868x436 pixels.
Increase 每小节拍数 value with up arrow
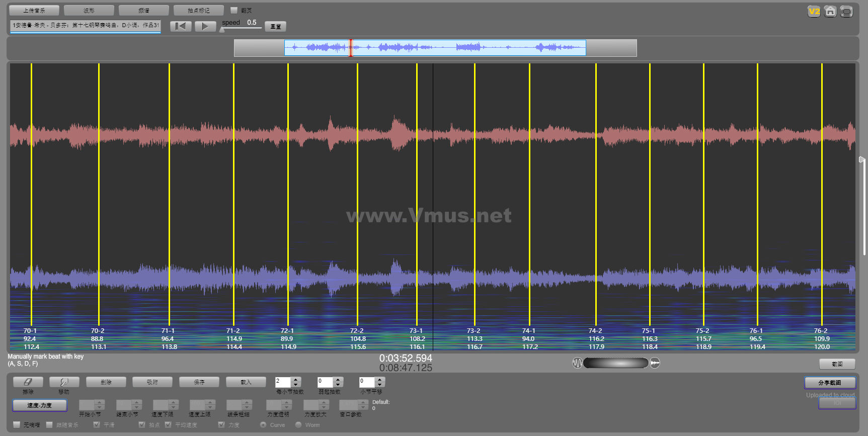(296, 380)
